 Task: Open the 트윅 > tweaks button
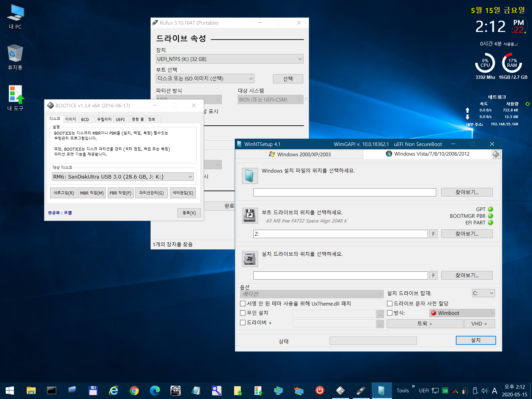click(x=425, y=324)
